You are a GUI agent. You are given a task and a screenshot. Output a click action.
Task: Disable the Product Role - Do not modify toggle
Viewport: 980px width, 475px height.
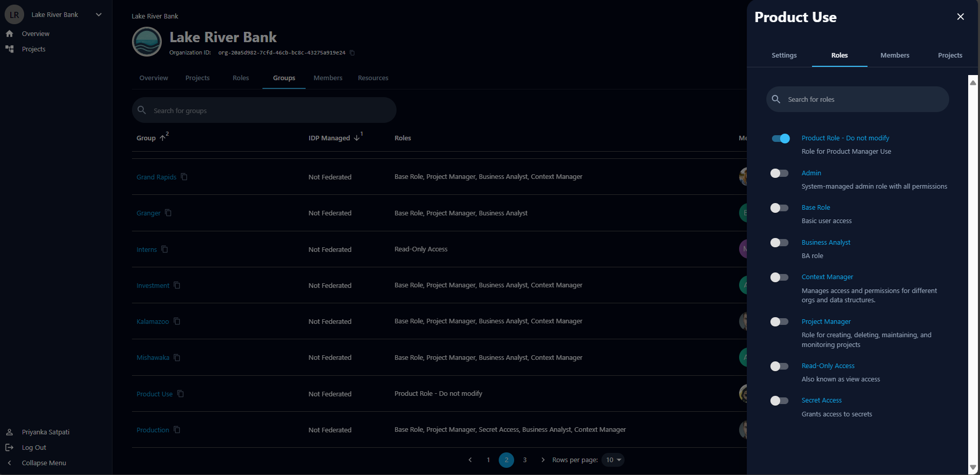[781, 138]
